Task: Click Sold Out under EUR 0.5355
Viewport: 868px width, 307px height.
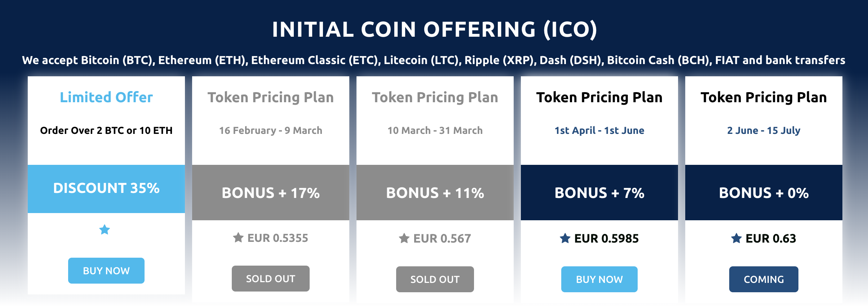Action: coord(271,279)
